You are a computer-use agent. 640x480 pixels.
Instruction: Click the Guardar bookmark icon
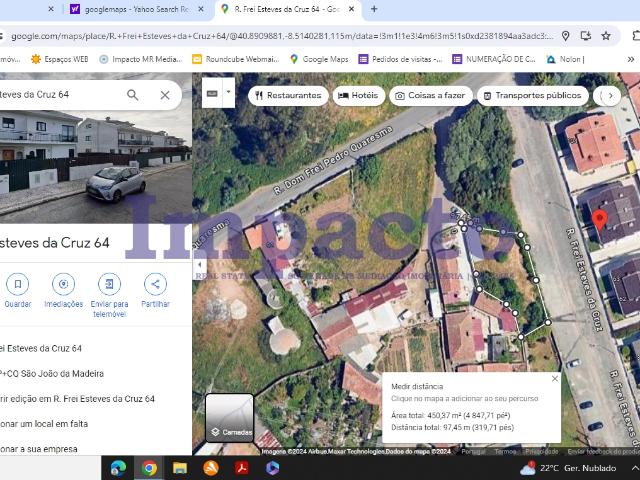[18, 284]
